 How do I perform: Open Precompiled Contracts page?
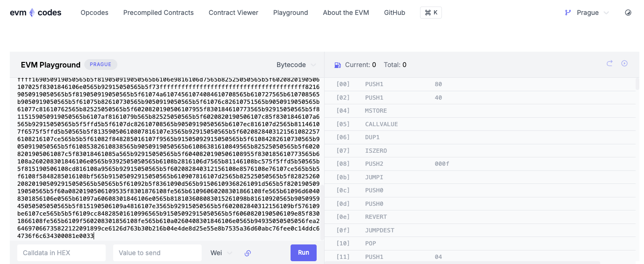158,13
